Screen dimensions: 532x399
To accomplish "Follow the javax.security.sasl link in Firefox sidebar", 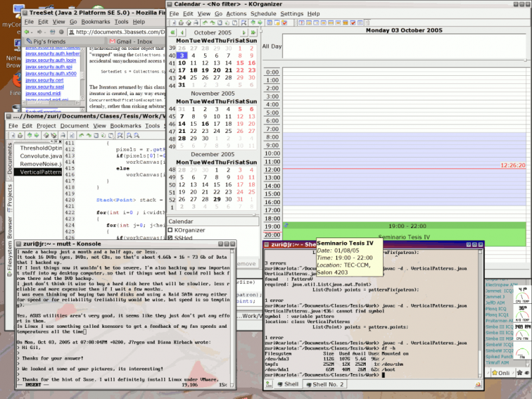I will [45, 87].
